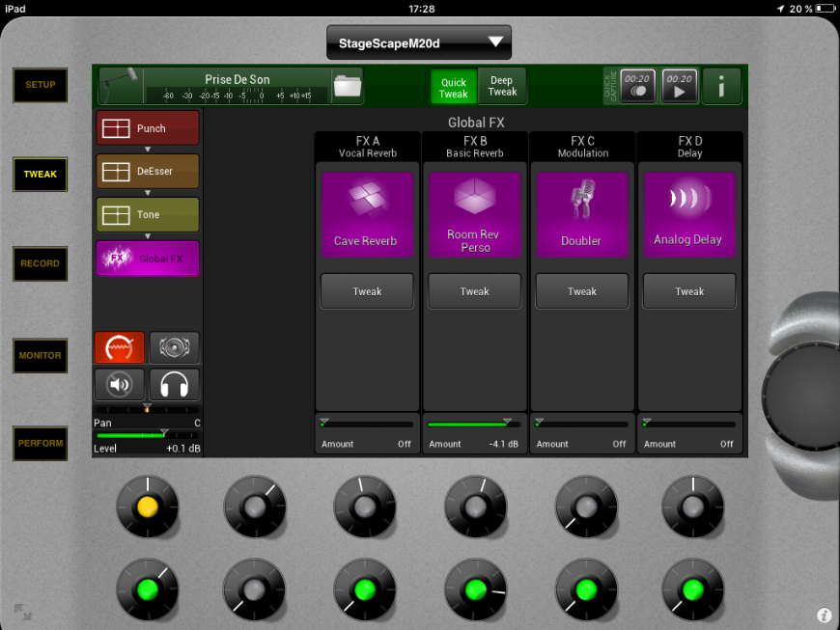Switch to Deep Tweak tab
840x630 pixels.
(502, 86)
